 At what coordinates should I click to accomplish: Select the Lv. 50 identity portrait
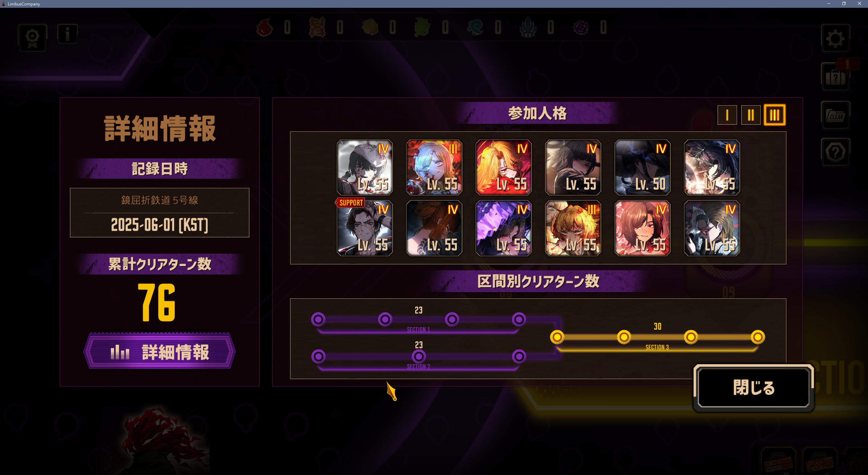coord(643,167)
